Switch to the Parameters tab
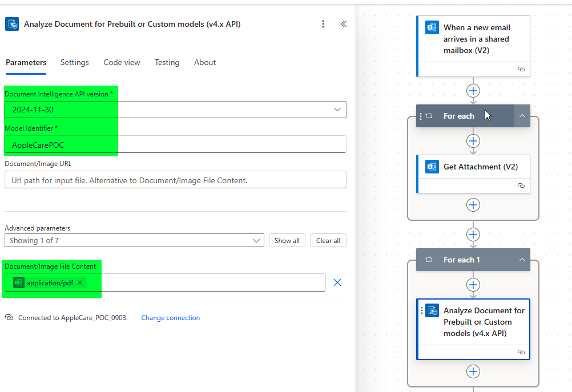Screen dimensions: 572x392 click(26, 62)
